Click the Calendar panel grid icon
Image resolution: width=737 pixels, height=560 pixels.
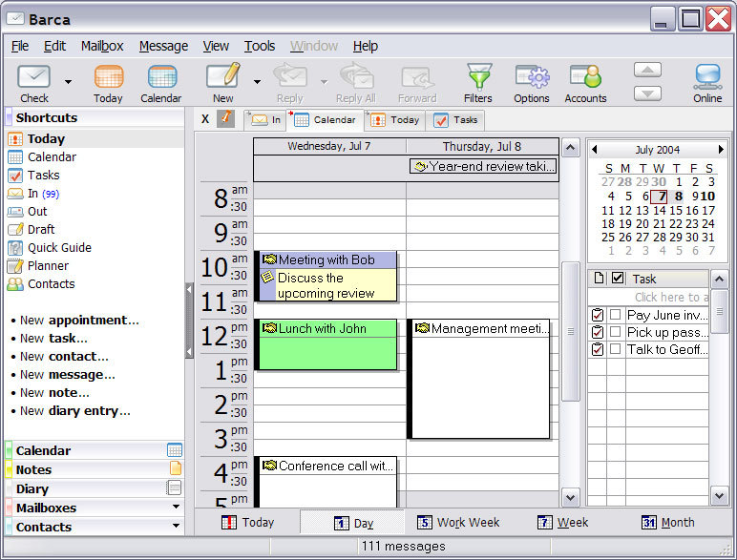(x=175, y=450)
